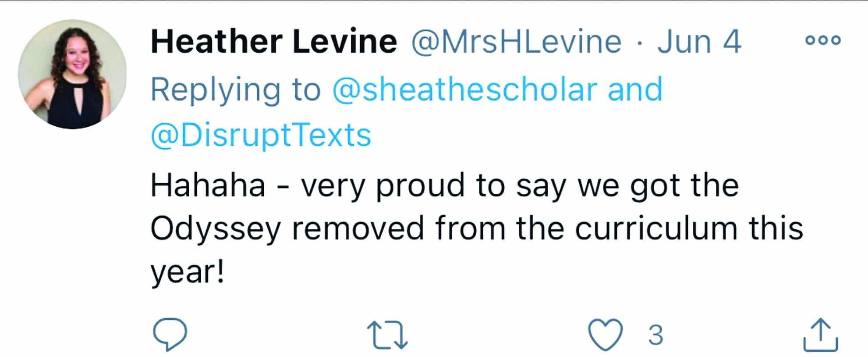The width and height of the screenshot is (868, 357).
Task: Like the tweet with the heart icon
Action: coord(605,334)
